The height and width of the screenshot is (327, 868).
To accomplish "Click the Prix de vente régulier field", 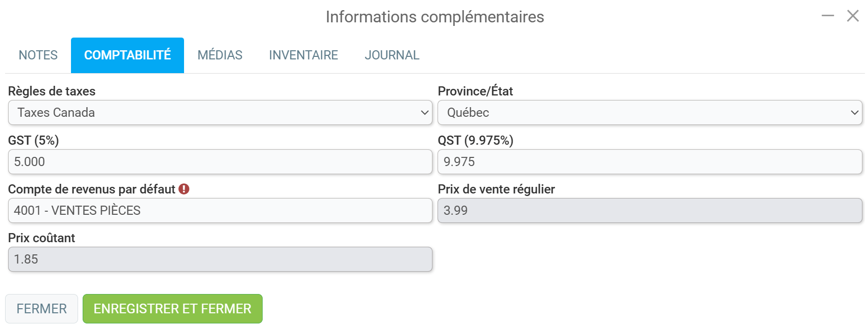I will tap(650, 210).
